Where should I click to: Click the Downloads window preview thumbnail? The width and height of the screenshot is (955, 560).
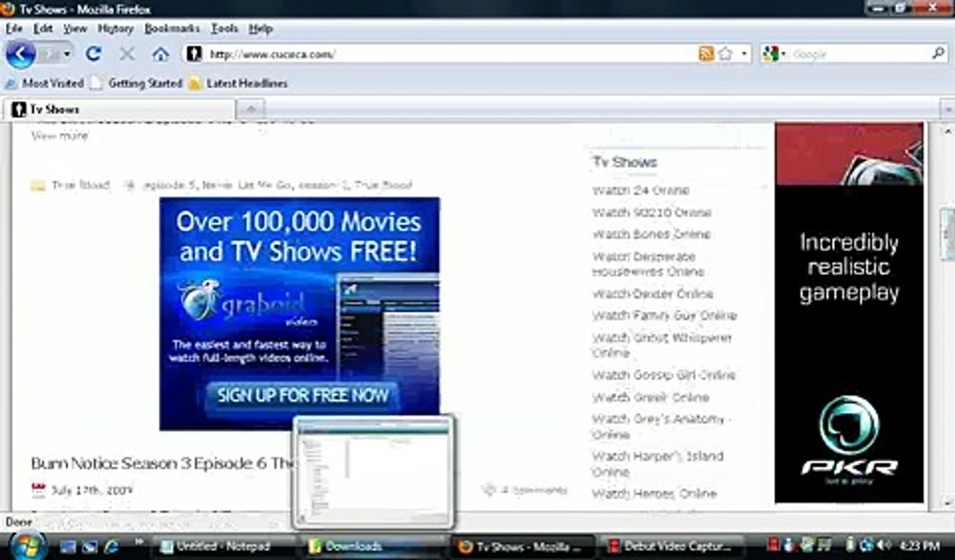pos(373,472)
